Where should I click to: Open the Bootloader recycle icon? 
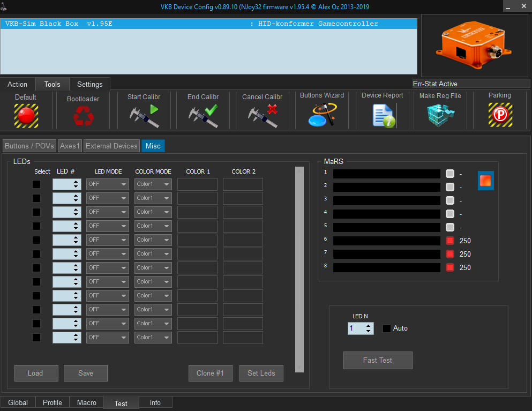coord(83,116)
